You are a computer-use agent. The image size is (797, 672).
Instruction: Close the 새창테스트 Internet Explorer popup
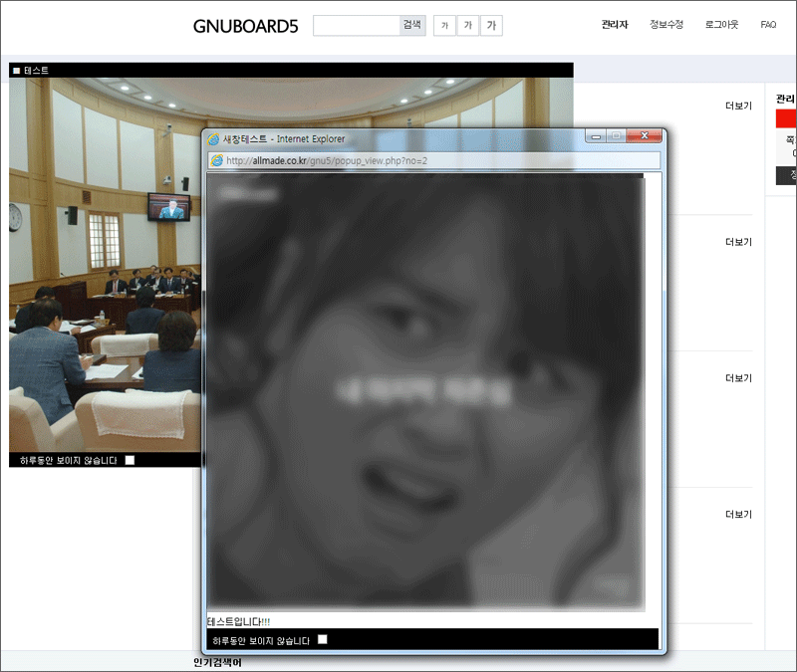point(645,136)
